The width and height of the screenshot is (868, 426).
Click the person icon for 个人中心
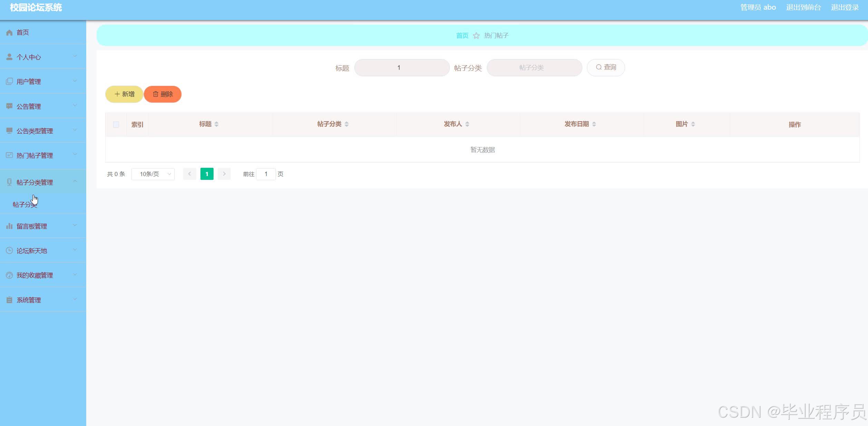[x=9, y=57]
